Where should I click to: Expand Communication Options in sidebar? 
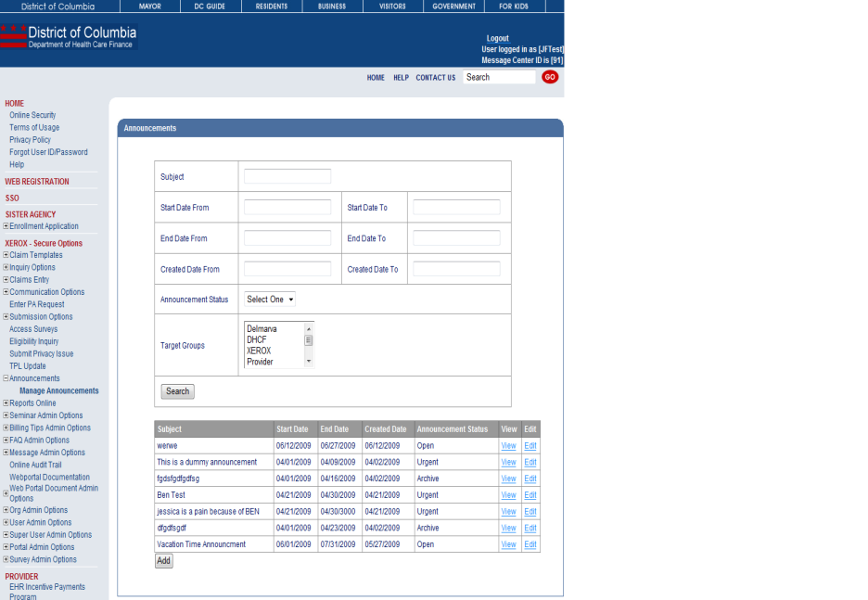(6, 292)
